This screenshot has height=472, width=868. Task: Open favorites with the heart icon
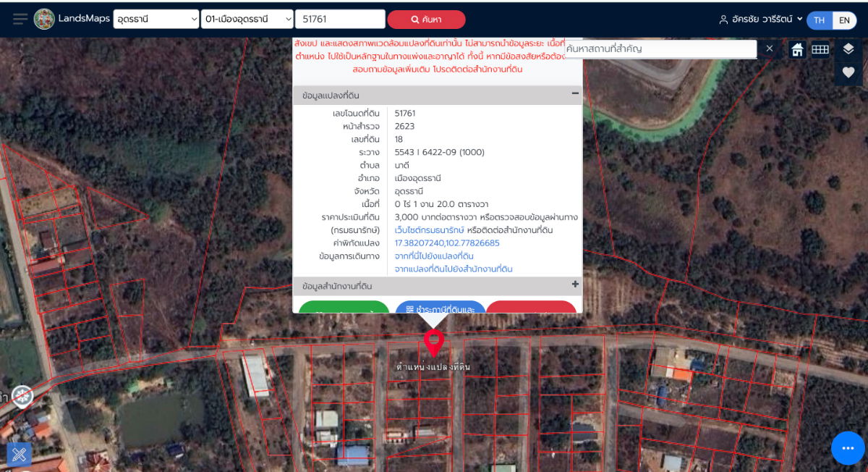click(x=848, y=72)
